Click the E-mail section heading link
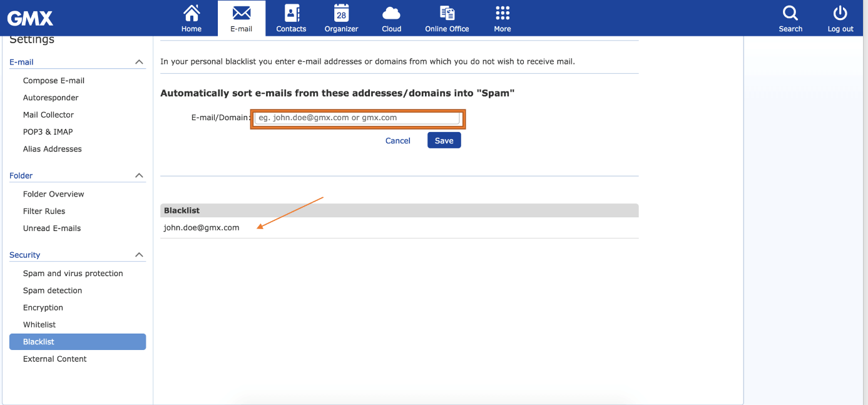 (x=21, y=62)
